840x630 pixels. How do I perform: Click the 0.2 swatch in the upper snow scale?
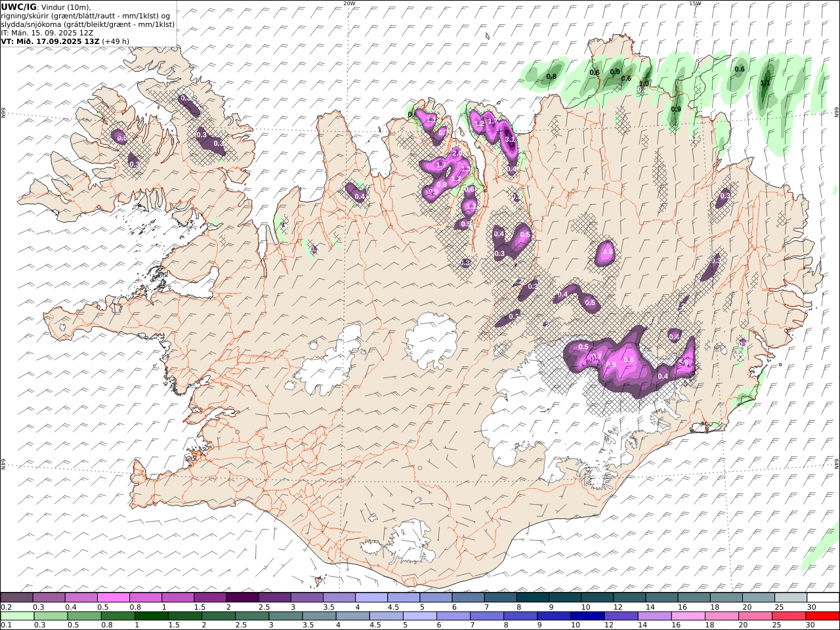(x=16, y=597)
